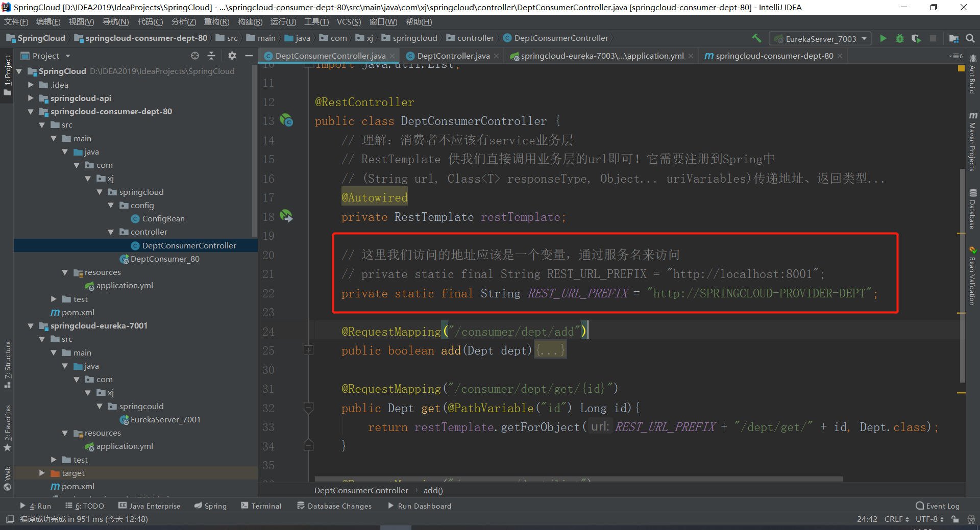Open Search Everywhere magnifier icon

(970, 38)
